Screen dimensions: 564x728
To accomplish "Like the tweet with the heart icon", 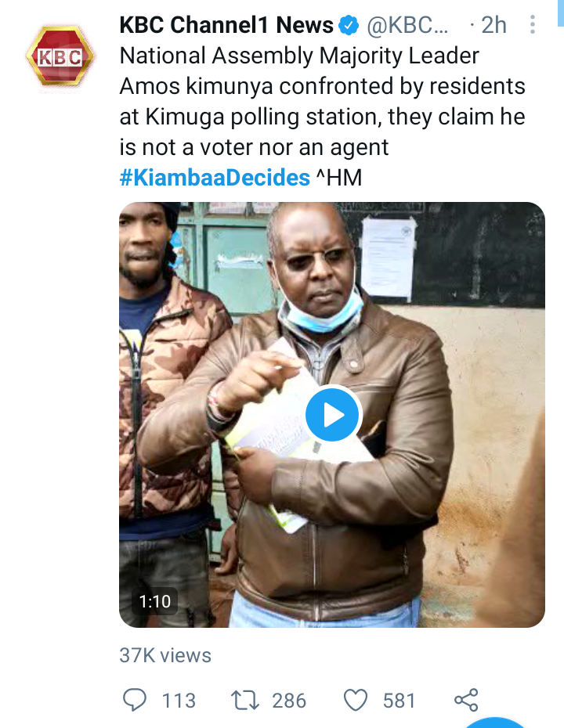I will (x=356, y=699).
